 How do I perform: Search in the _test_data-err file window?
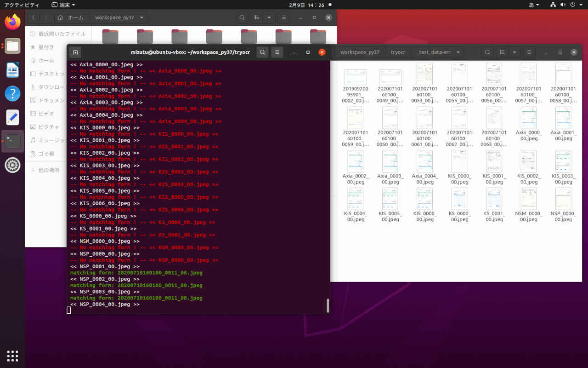point(487,52)
